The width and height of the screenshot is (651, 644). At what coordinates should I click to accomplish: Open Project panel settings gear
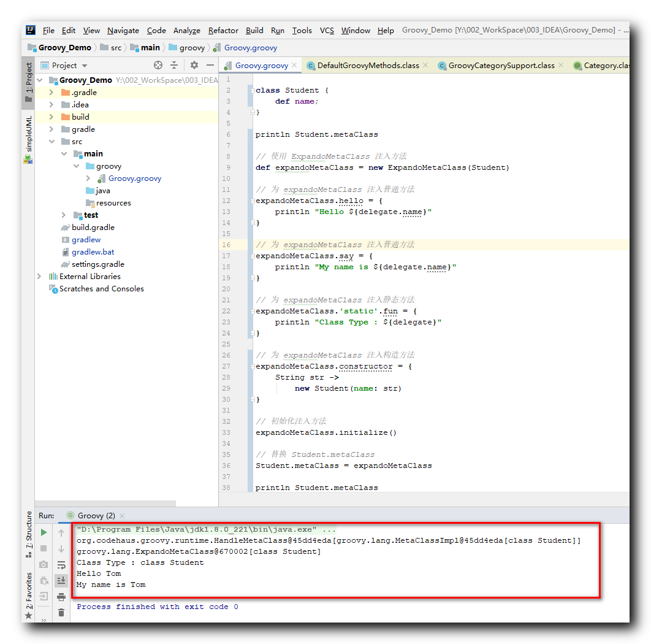(194, 65)
